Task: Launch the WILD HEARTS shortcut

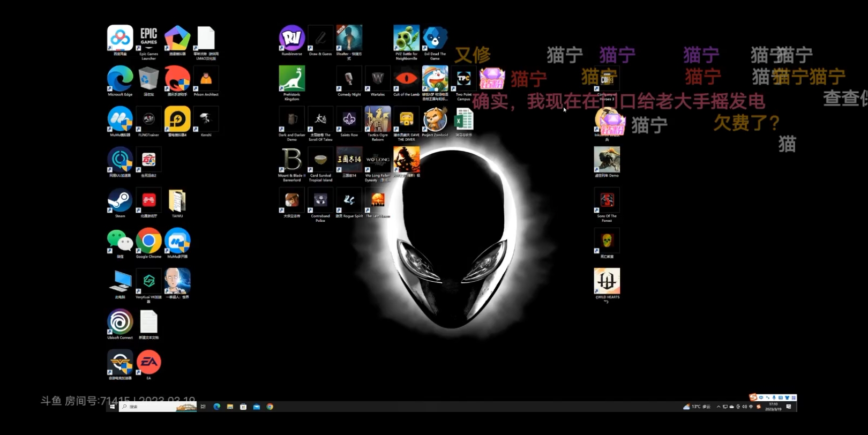Action: [607, 286]
